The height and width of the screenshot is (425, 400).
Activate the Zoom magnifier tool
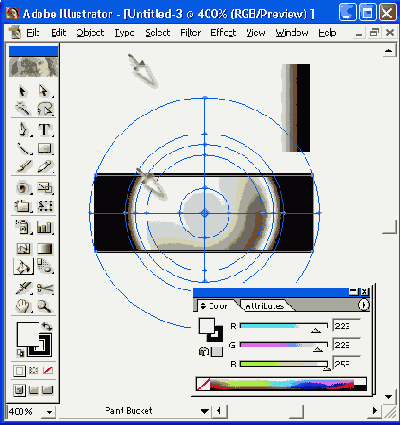(x=45, y=306)
